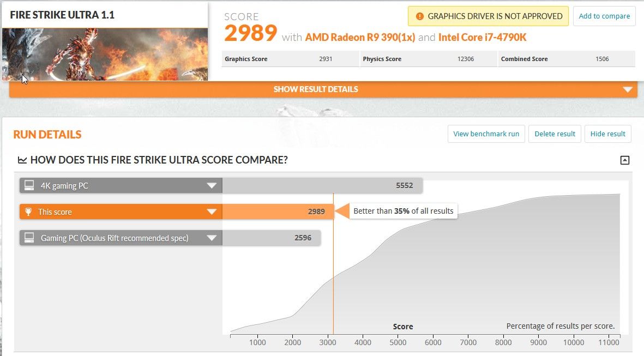
Task: Click the Graphics Score label
Action: point(246,59)
